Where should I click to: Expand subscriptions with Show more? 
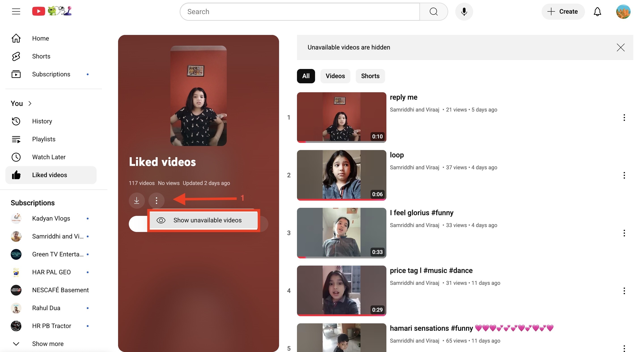coord(51,344)
